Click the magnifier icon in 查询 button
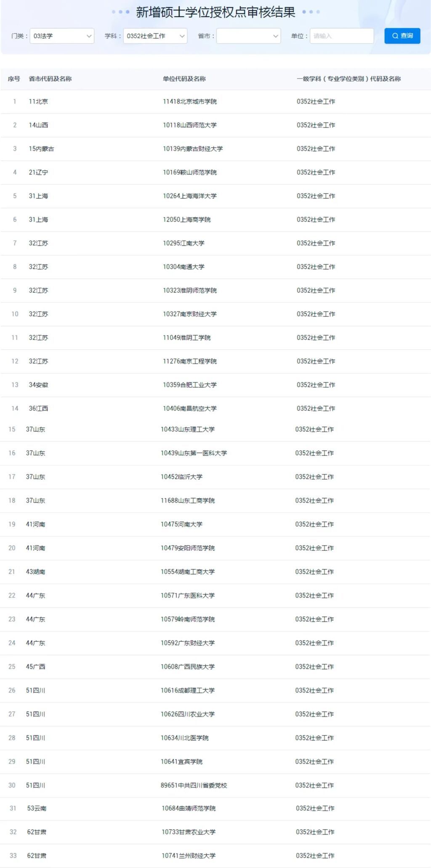431x868 pixels. [395, 36]
